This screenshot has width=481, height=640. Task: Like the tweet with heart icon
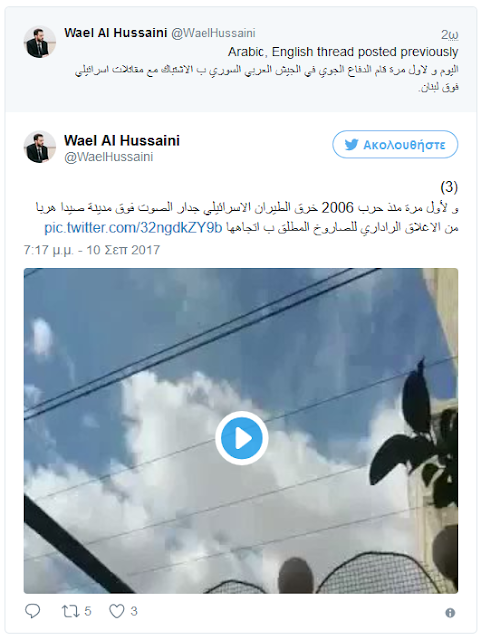pos(116,611)
